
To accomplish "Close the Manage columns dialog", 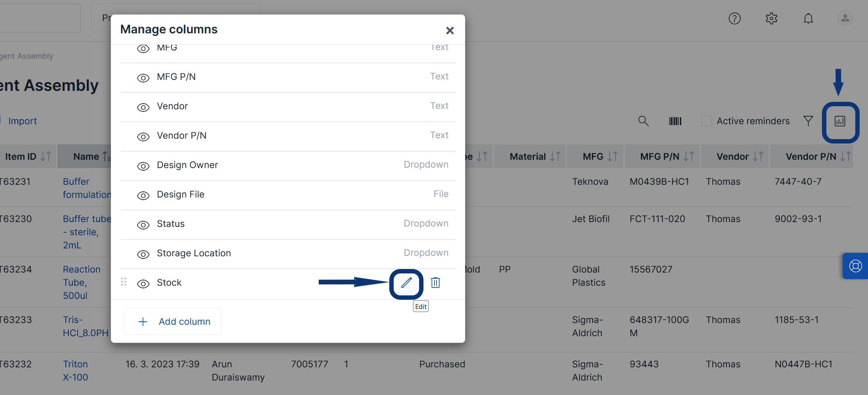I will pos(450,31).
